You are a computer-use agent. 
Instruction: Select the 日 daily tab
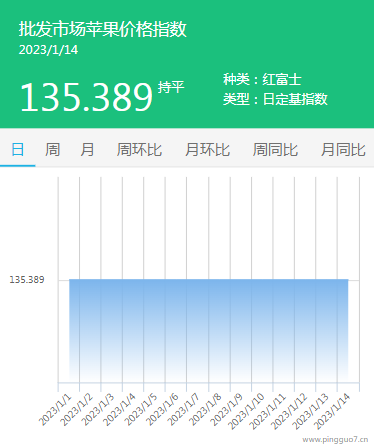point(18,149)
